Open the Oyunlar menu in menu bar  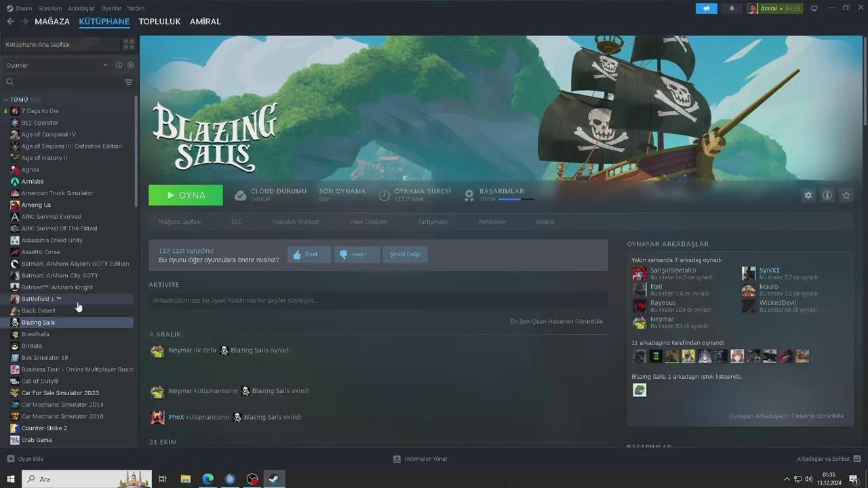(x=111, y=8)
